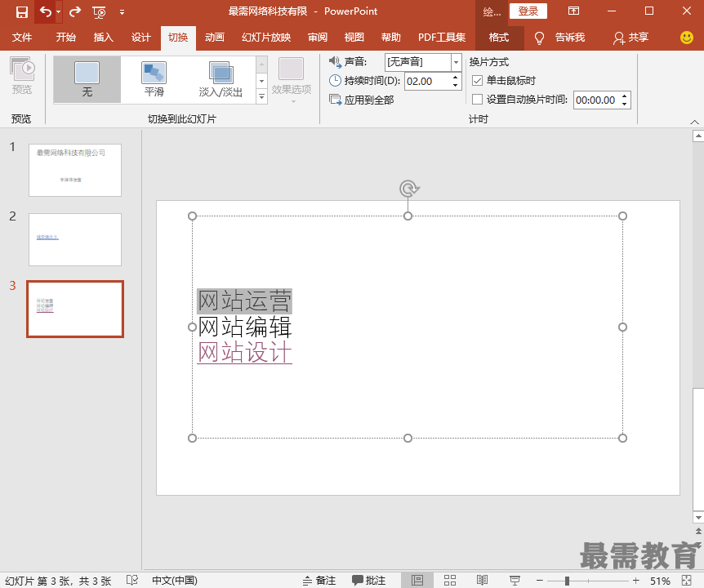Open the 声音 sound dropdown arrow
704x588 pixels.
click(457, 62)
